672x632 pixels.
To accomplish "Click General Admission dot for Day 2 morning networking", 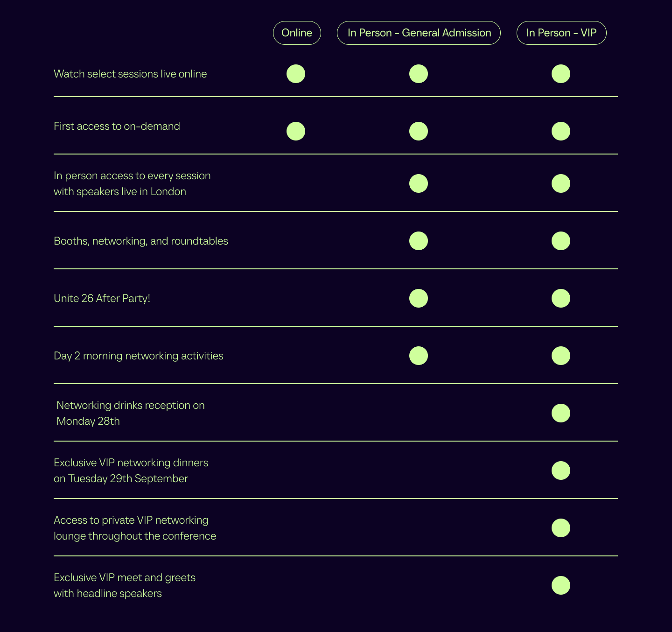I will [419, 356].
